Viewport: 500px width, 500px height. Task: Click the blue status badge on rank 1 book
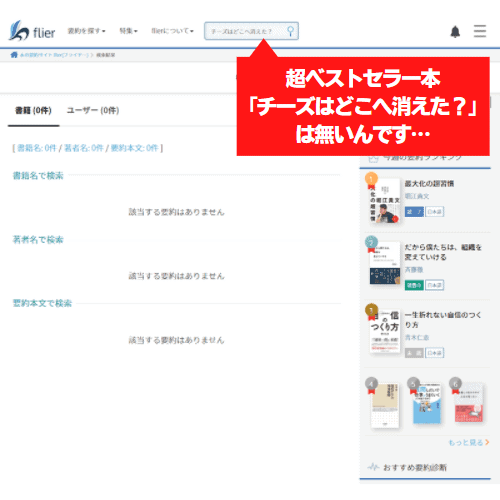tap(414, 212)
